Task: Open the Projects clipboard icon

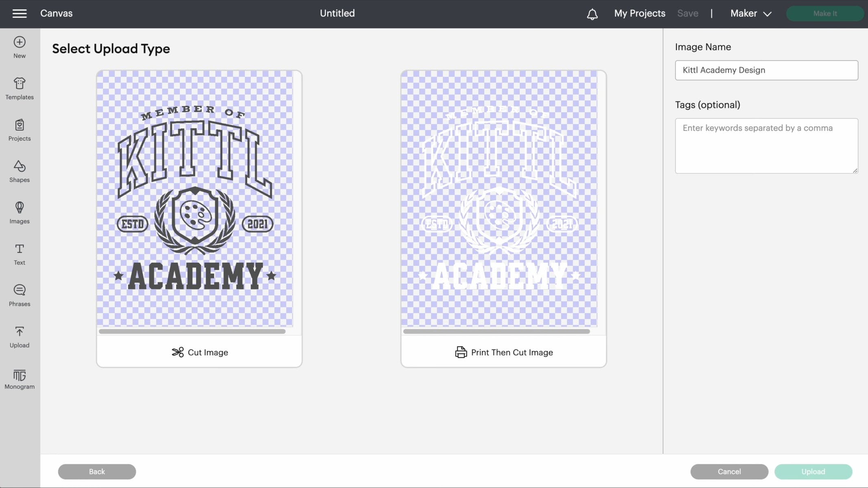Action: tap(20, 125)
